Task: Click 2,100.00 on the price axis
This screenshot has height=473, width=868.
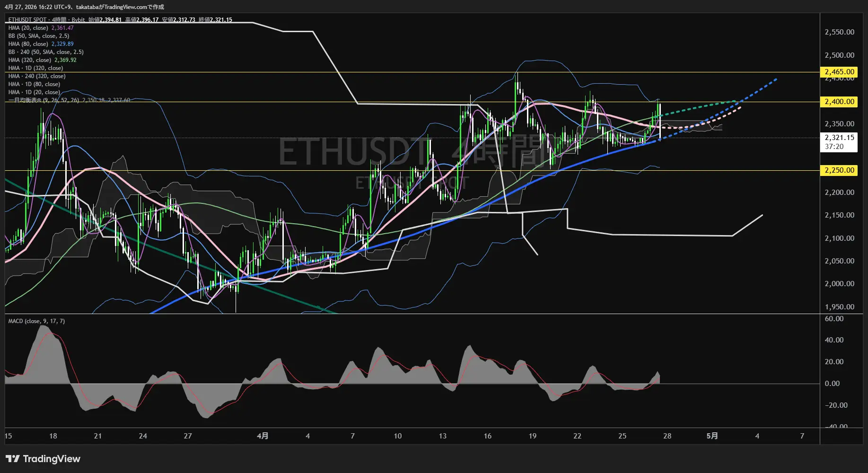Action: pos(839,238)
